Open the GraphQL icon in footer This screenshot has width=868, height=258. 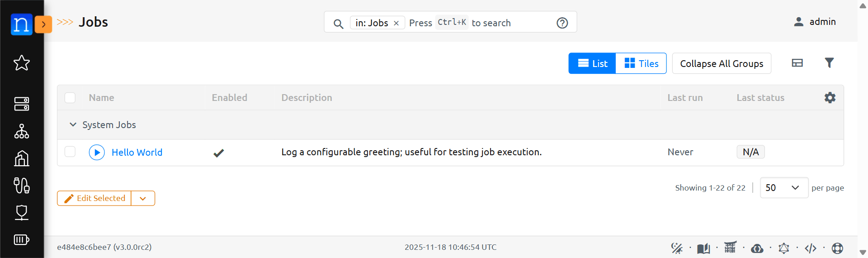[x=783, y=248]
